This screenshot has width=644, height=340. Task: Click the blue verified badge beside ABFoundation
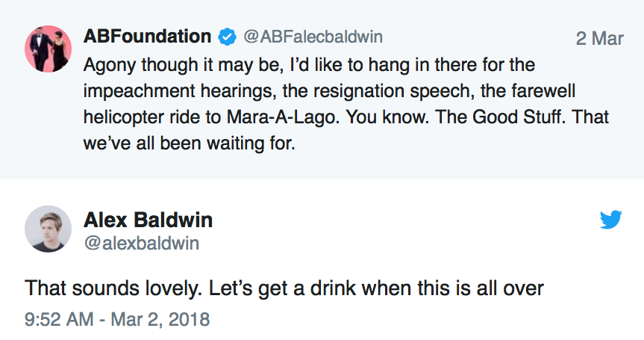click(226, 37)
